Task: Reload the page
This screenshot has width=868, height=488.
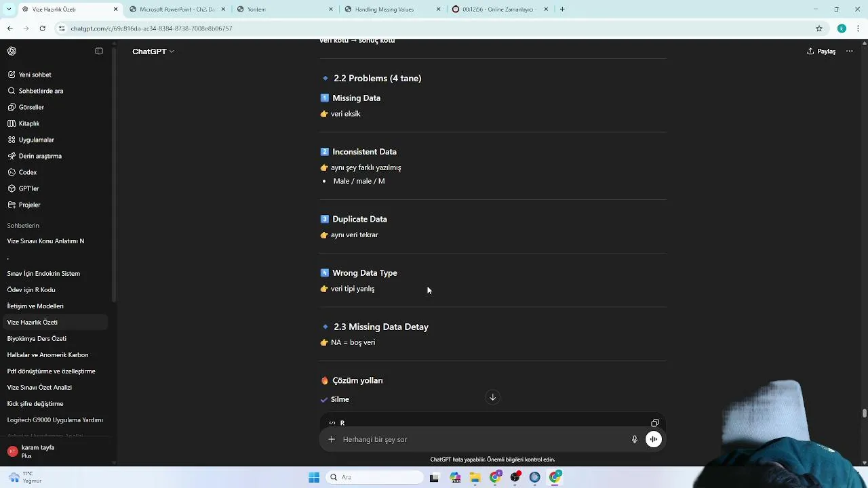Action: 42,28
